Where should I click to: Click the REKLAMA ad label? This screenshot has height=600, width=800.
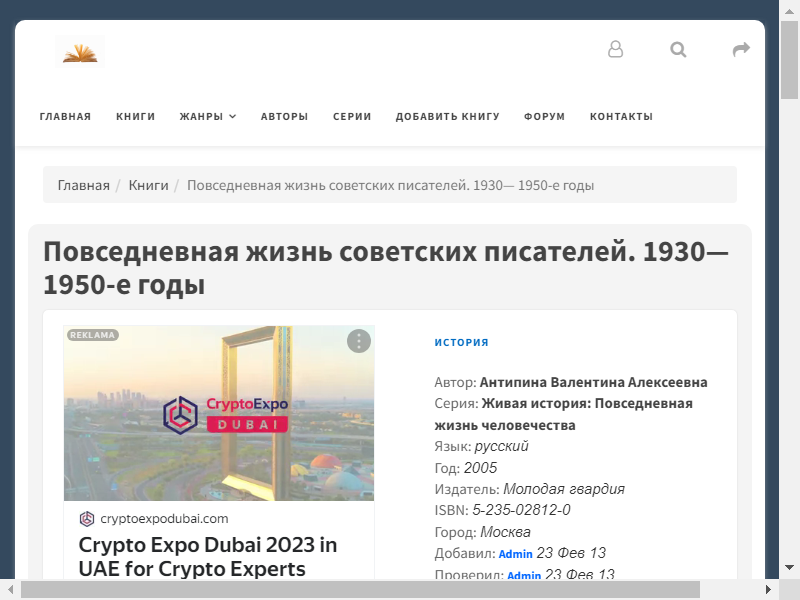pyautogui.click(x=92, y=335)
